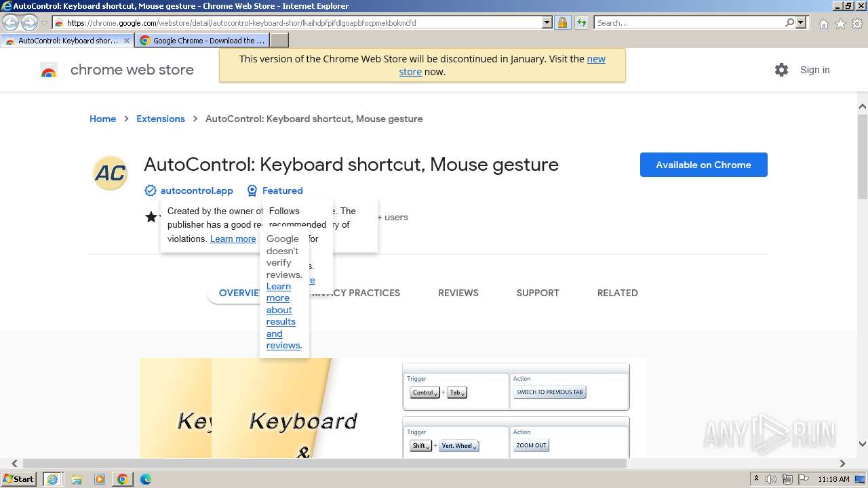Open the IE tools gear icon
The image size is (868, 488).
(x=857, y=24)
